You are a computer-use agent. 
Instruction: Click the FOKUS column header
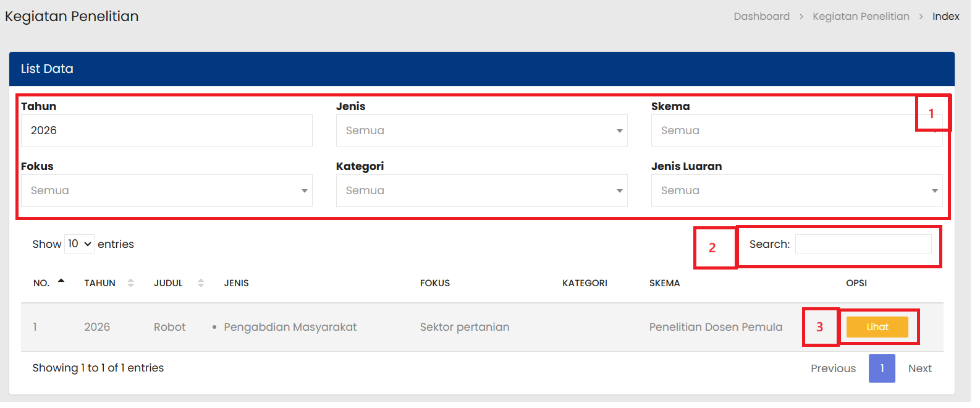tap(435, 283)
